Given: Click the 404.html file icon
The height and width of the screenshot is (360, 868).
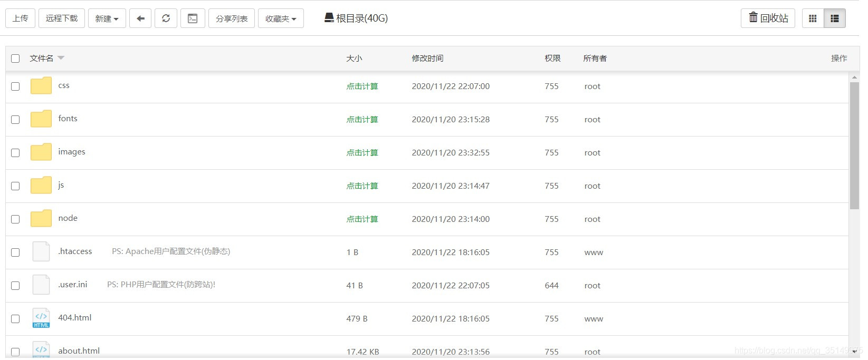Looking at the screenshot, I should click(x=41, y=318).
